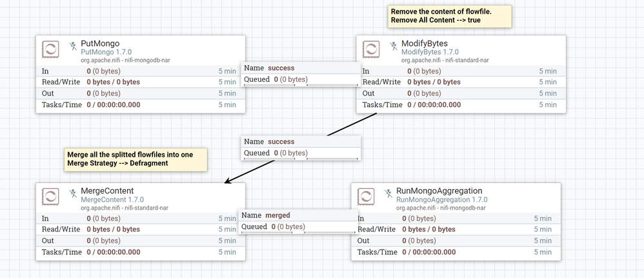Click the ModifyBytes processor icon

click(371, 49)
